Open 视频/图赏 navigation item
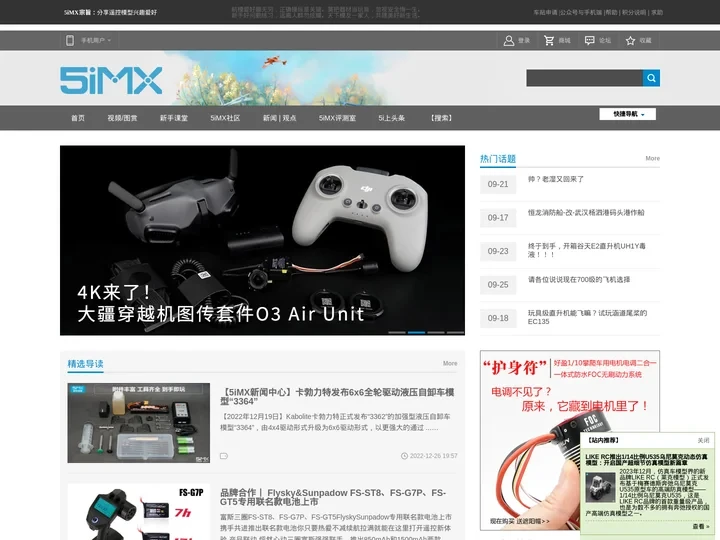Image resolution: width=720 pixels, height=540 pixels. (x=122, y=118)
